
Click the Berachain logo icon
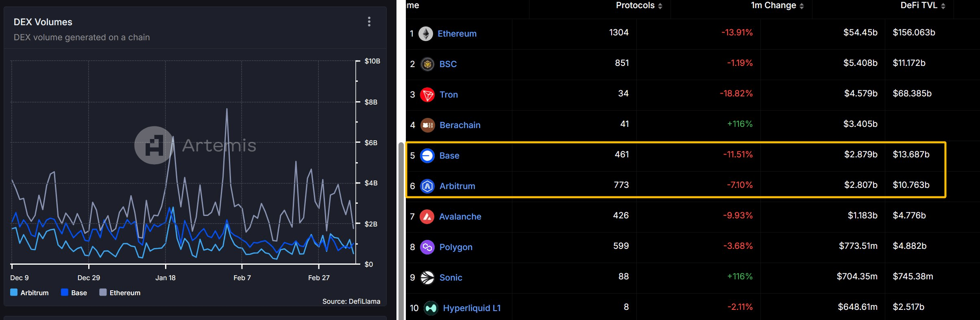[x=427, y=125]
